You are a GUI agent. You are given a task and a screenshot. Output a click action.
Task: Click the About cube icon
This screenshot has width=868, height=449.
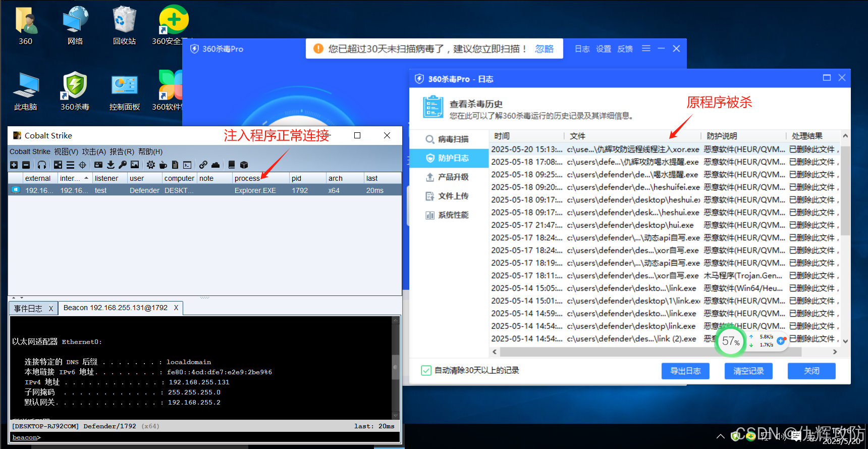coord(244,165)
